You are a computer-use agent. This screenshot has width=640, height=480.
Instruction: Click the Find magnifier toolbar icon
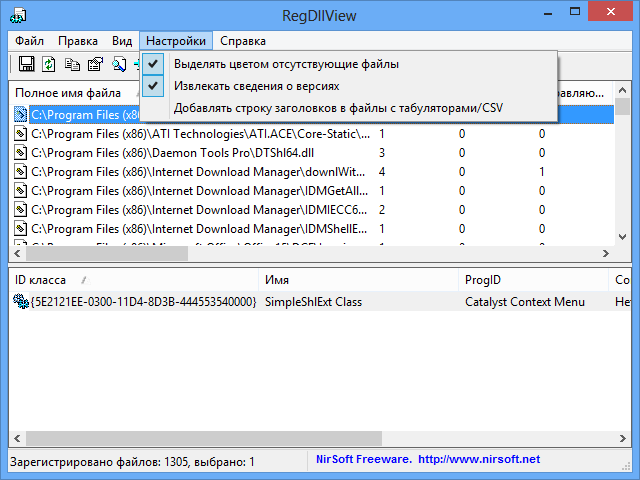119,64
